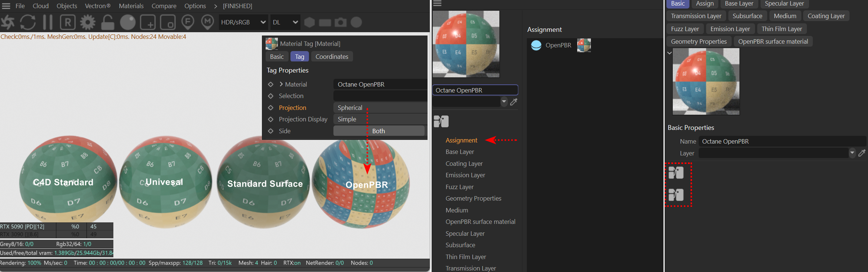Open the Options menu
Viewport: 868px width, 272px height.
click(195, 6)
